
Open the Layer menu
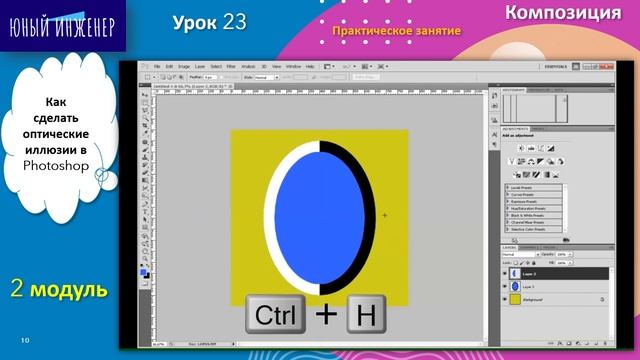[x=200, y=67]
